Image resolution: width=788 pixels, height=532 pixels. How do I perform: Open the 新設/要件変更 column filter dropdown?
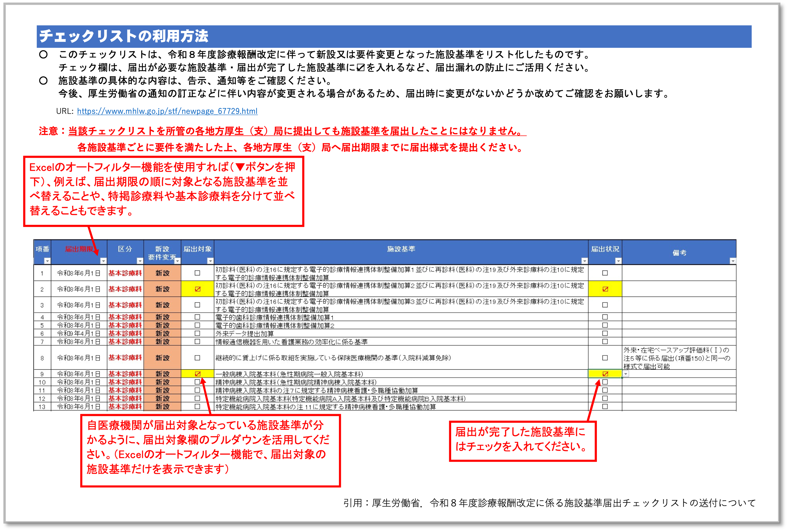tap(177, 261)
